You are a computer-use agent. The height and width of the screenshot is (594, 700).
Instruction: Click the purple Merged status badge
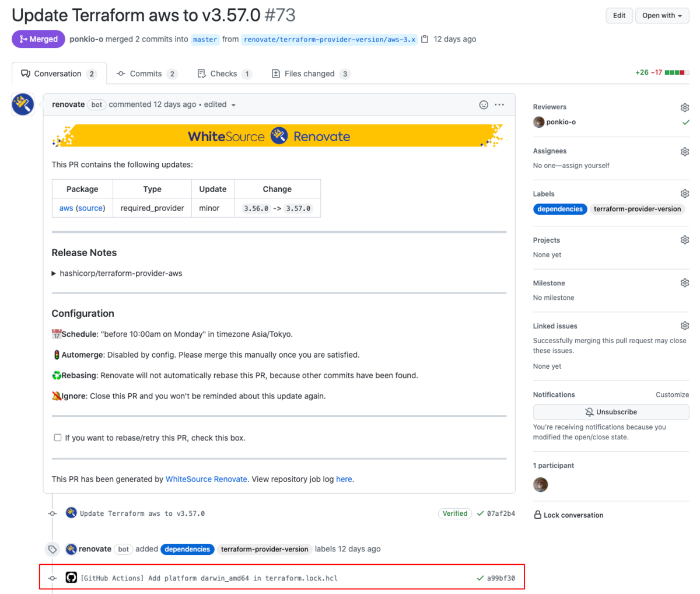[38, 39]
